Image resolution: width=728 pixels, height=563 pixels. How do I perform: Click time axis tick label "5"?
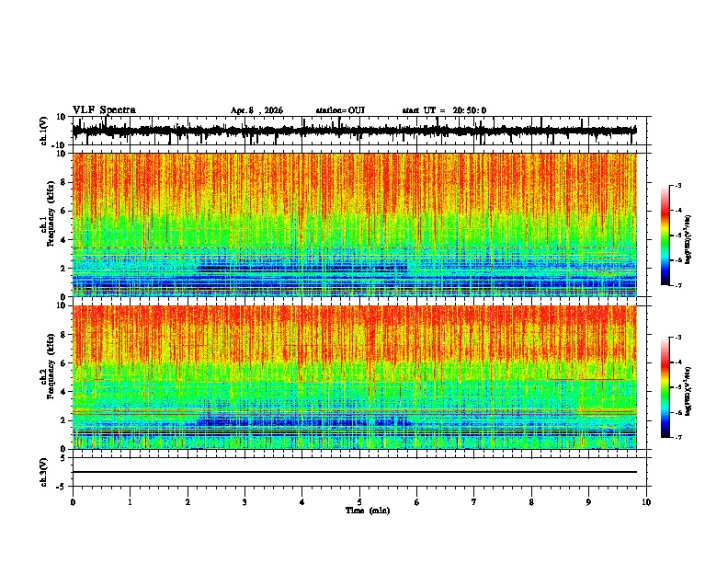click(359, 502)
